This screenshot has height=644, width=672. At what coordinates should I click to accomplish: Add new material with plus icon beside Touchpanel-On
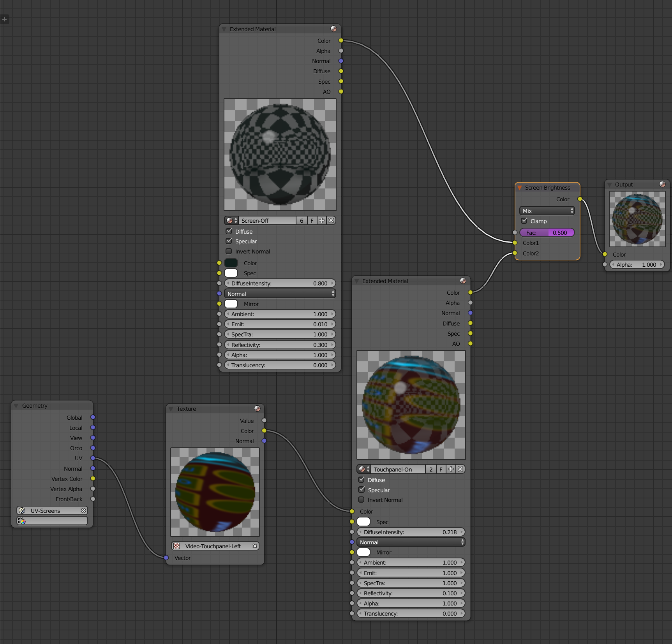(x=451, y=469)
